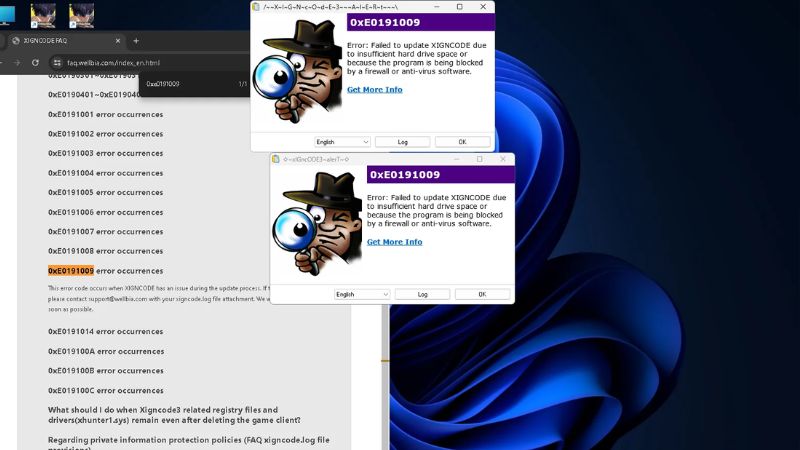Open the second game shortcut on desktop

point(81,14)
